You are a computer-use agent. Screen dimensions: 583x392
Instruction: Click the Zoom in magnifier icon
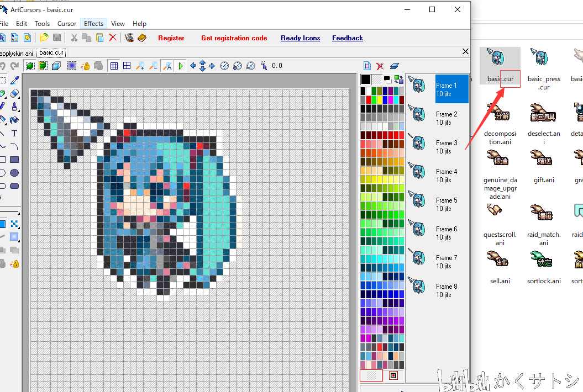pyautogui.click(x=140, y=66)
